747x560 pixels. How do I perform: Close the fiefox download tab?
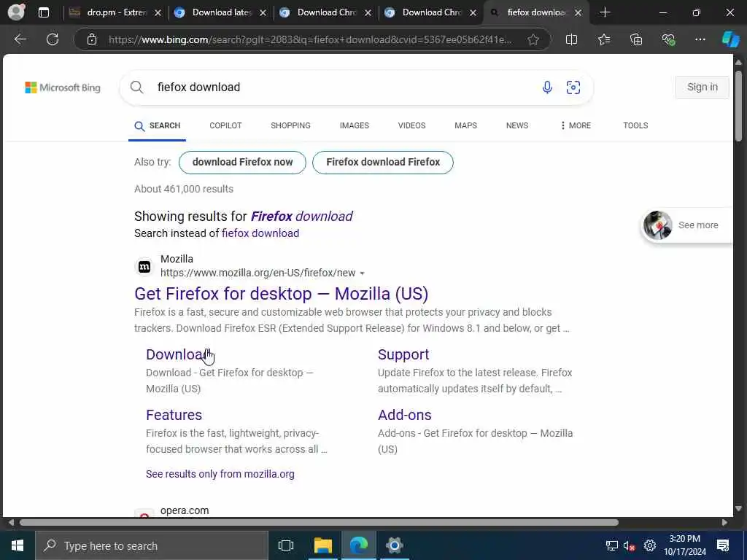(578, 13)
